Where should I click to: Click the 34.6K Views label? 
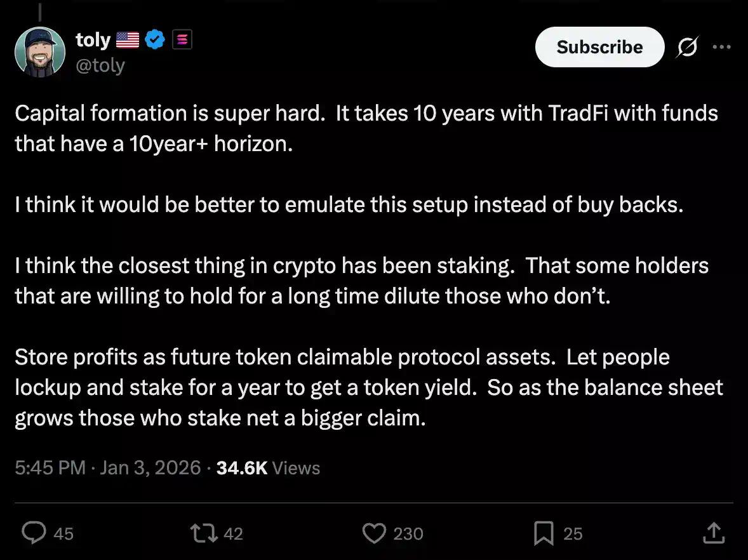[x=268, y=468]
